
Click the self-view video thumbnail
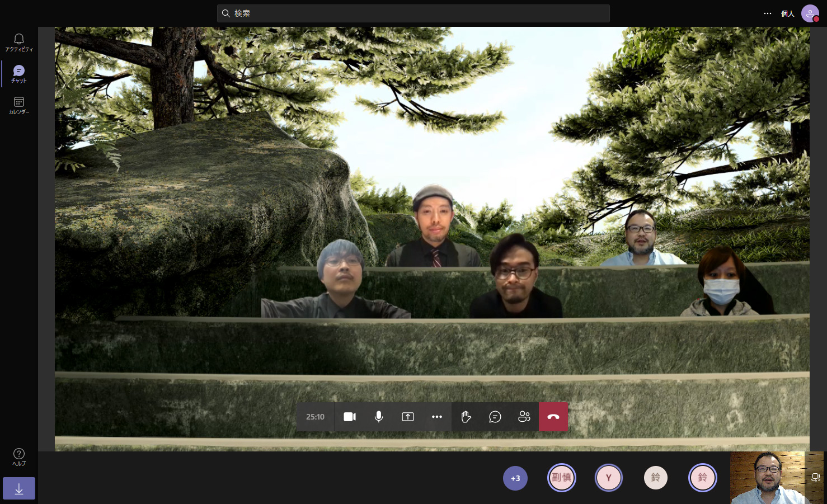pyautogui.click(x=777, y=478)
